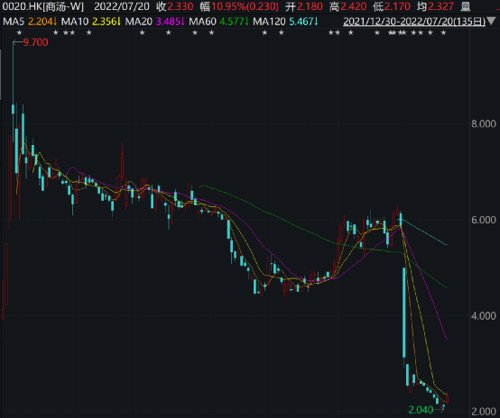500x418 pixels.
Task: Click the MA60 indicator label
Action: 219,22
